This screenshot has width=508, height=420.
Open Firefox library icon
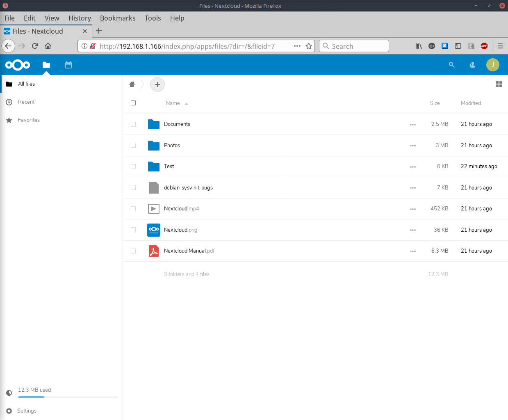419,46
